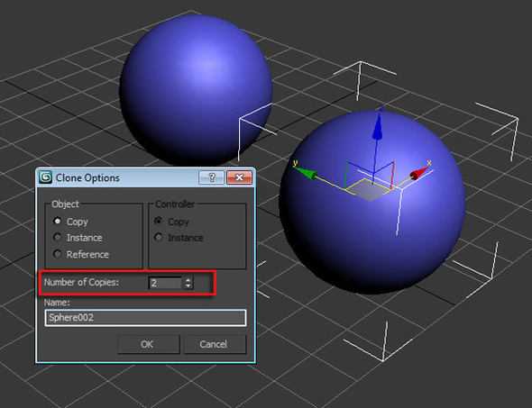Viewport: 532px width, 408px height.
Task: Click the Cancel button
Action: pyautogui.click(x=214, y=344)
